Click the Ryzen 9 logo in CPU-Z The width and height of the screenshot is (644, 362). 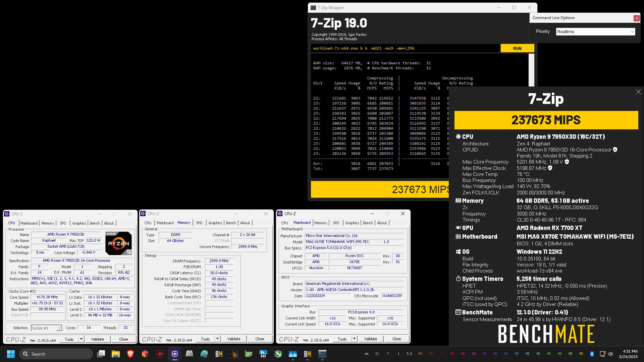(x=118, y=243)
